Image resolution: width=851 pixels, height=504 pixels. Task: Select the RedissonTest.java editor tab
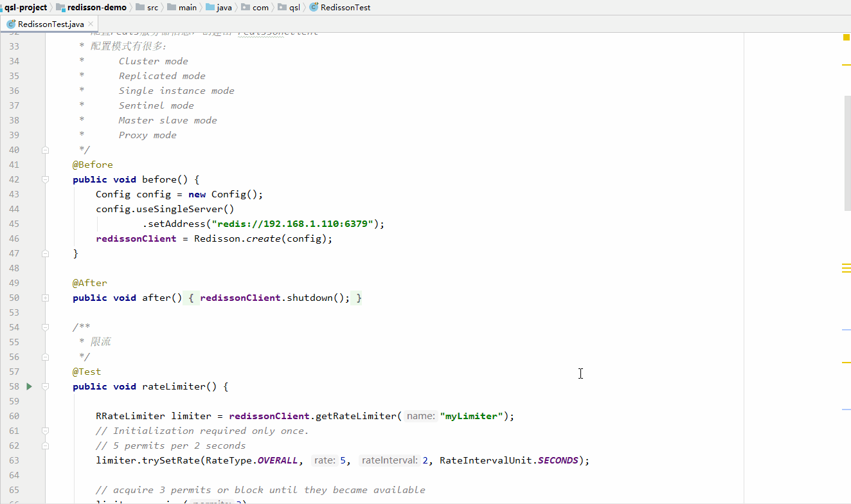pyautogui.click(x=50, y=24)
